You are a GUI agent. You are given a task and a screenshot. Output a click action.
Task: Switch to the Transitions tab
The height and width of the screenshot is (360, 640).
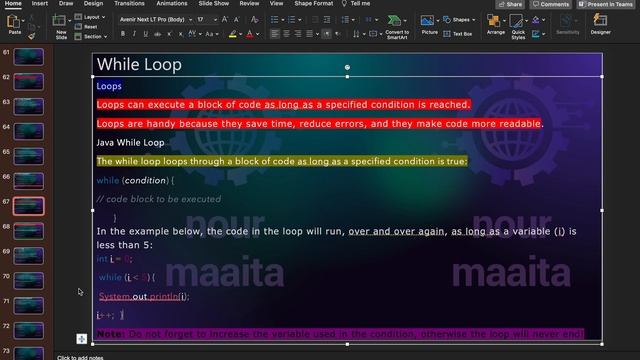coord(129,3)
